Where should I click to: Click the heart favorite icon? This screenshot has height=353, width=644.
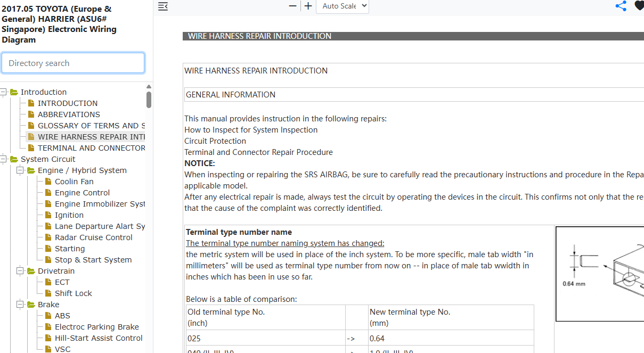point(639,6)
